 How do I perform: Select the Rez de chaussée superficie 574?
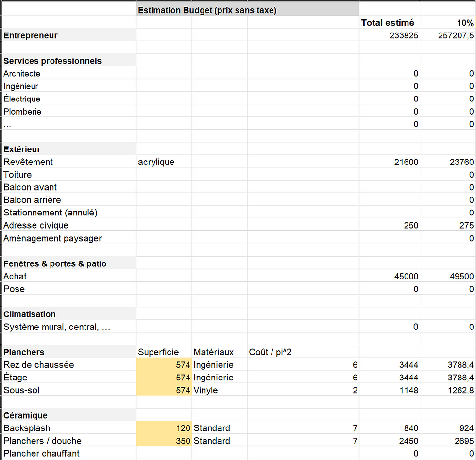(164, 365)
